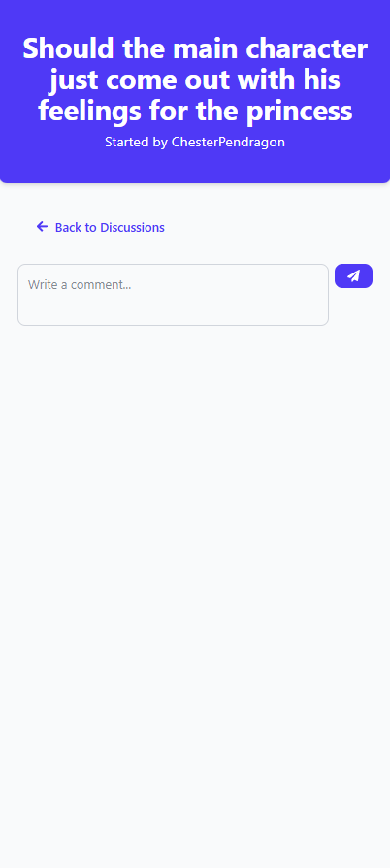Select the discussion title heading

[x=195, y=80]
